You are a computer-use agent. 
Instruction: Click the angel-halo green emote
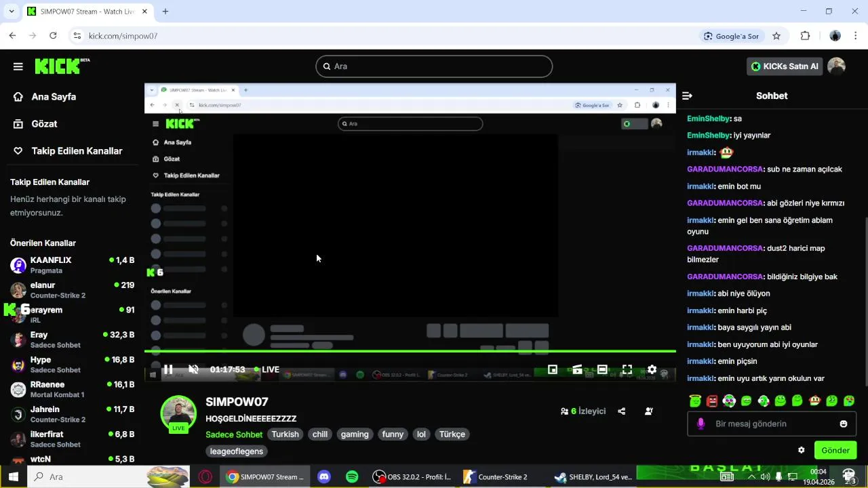(695, 401)
